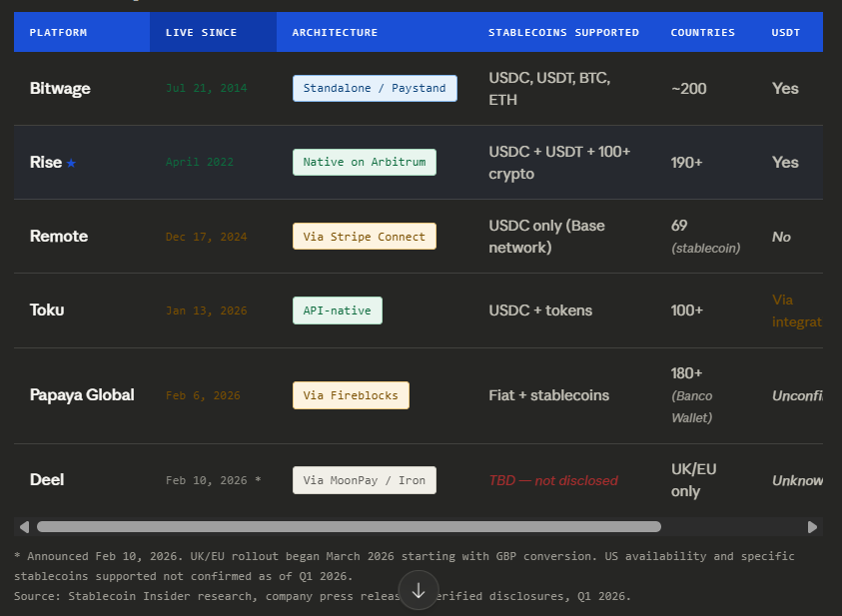Select the "Standalone / Paystand" architecture badge

pyautogui.click(x=375, y=88)
